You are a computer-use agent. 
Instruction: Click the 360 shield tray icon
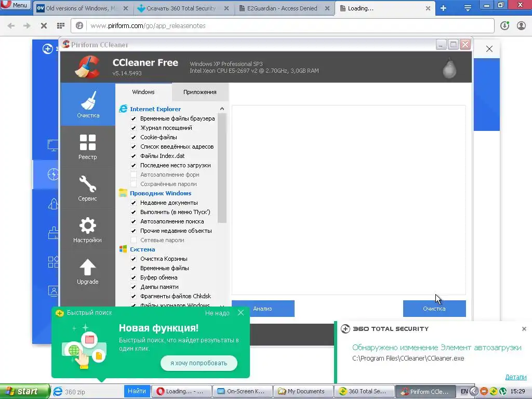[494, 391]
